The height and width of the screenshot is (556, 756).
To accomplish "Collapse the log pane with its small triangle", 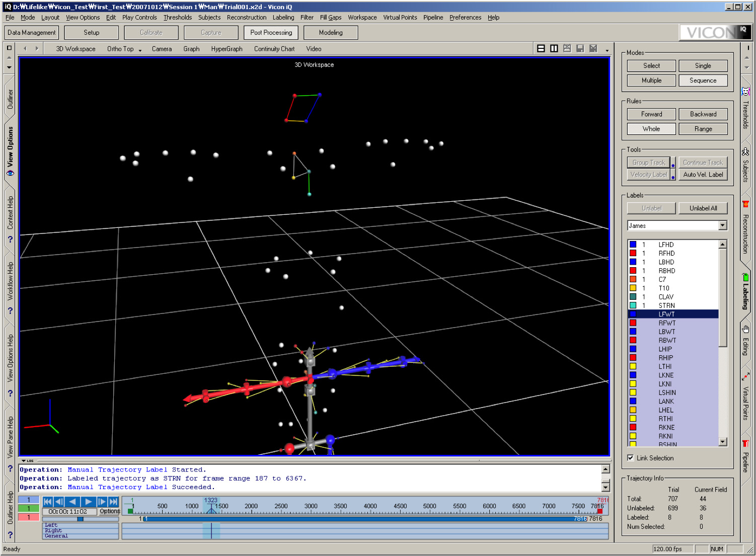I will point(24,460).
